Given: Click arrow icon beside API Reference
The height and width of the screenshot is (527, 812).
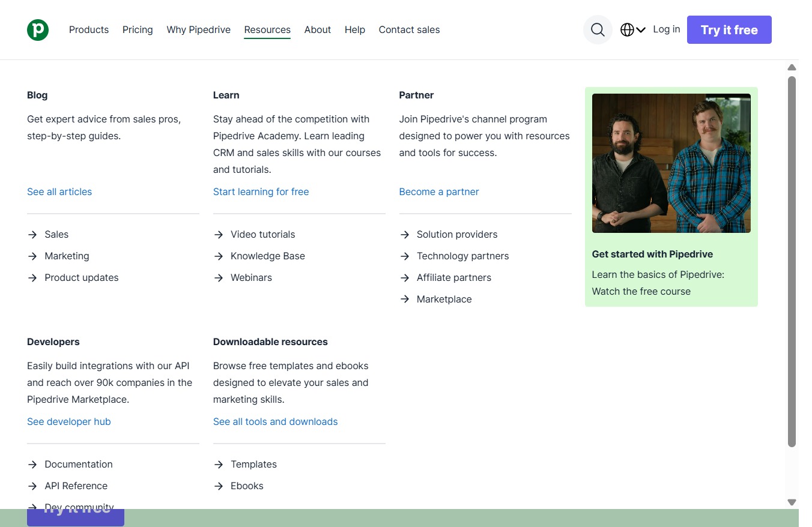Looking at the screenshot, I should pos(32,486).
